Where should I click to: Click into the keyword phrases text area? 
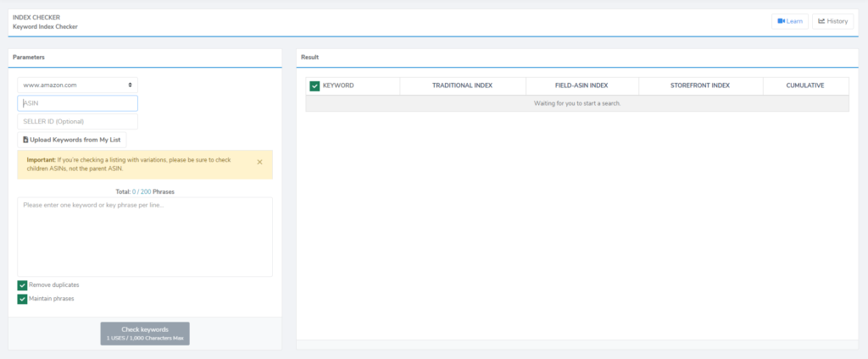coord(145,236)
